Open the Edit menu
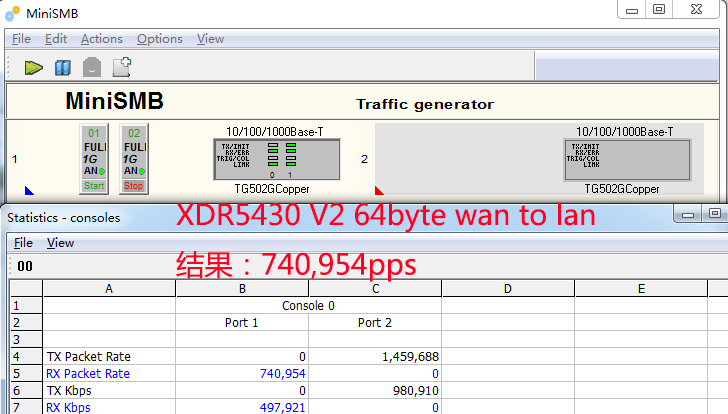 point(56,39)
